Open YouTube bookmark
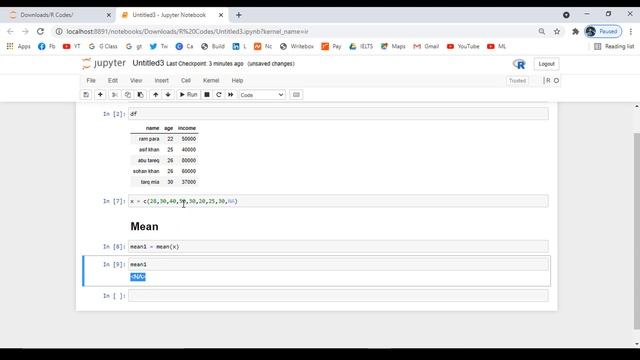Viewport: 640px width, 360px height. [x=463, y=47]
